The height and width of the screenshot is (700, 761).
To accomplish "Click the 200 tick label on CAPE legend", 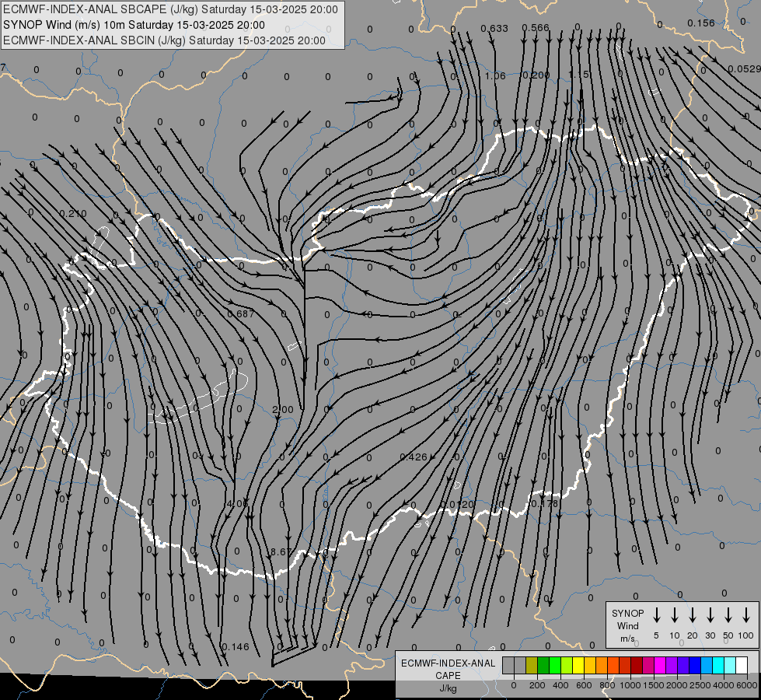I will point(537,685).
